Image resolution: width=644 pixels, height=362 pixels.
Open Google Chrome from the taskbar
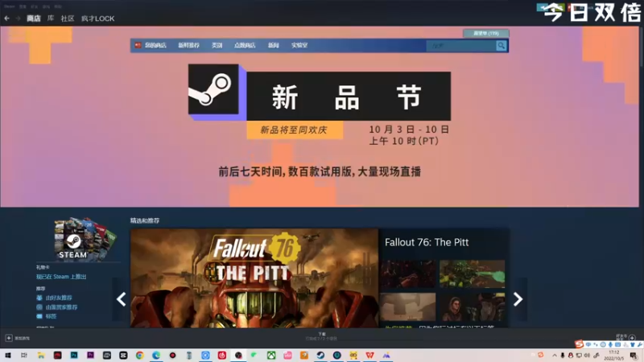[139, 355]
